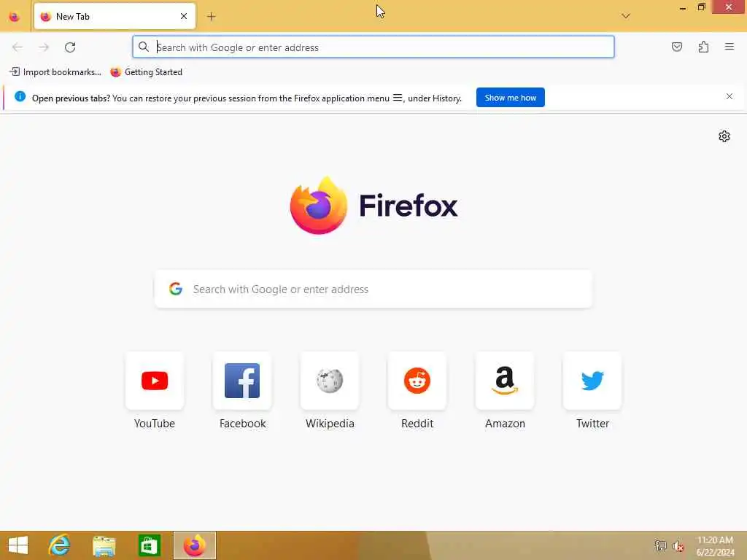Viewport: 747px width, 560px height.
Task: Open Getting Started bookmark
Action: pos(146,72)
